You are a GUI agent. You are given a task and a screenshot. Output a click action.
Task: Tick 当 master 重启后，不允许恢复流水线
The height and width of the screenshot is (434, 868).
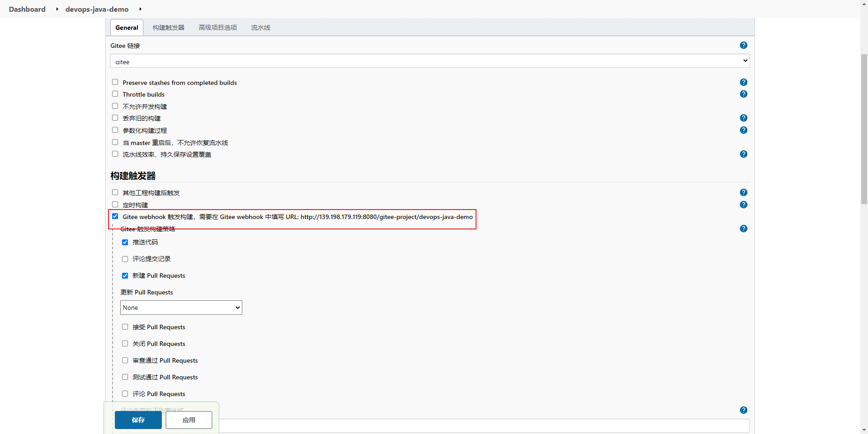tap(115, 142)
